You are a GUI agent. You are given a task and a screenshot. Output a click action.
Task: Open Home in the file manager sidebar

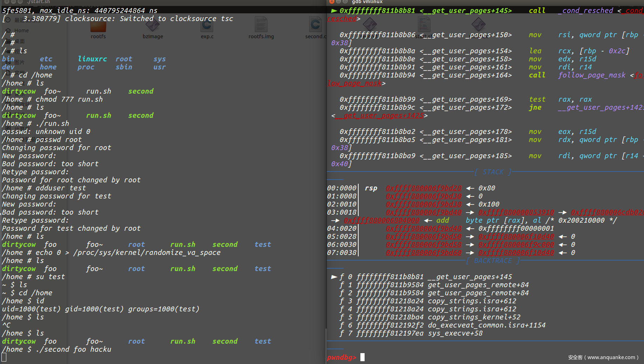click(21, 31)
